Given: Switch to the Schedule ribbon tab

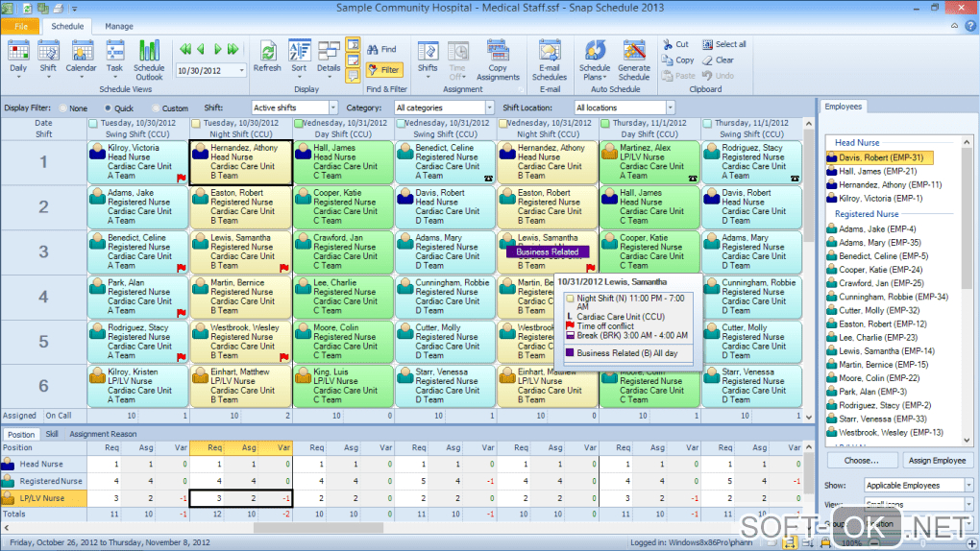Looking at the screenshot, I should coord(67,26).
